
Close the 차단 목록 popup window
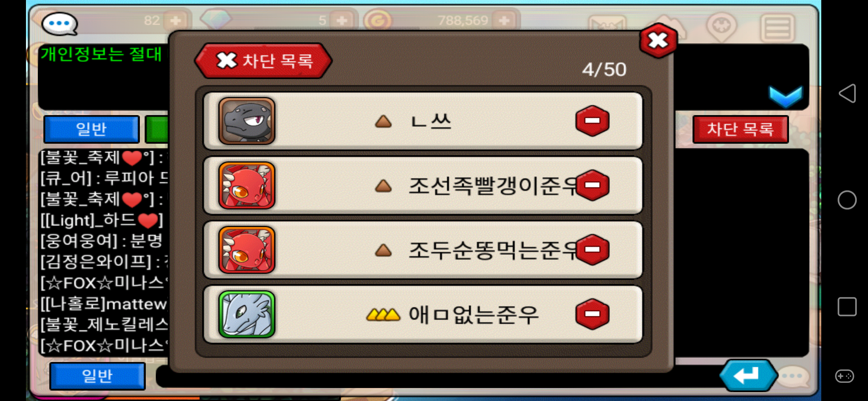[658, 40]
